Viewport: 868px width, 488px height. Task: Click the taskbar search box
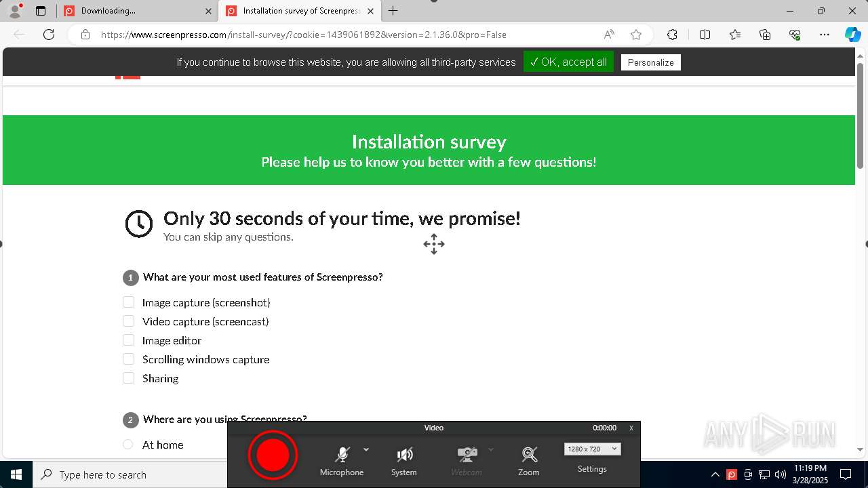tap(130, 474)
